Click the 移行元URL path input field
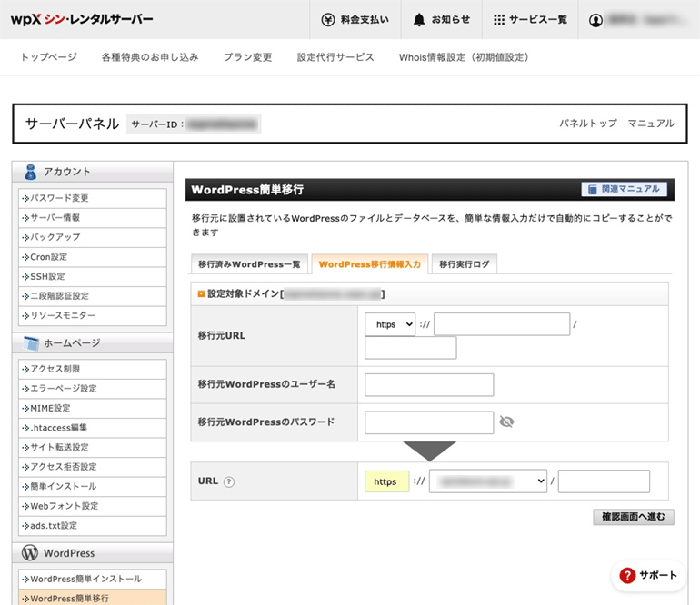This screenshot has height=605, width=700. pyautogui.click(x=411, y=348)
